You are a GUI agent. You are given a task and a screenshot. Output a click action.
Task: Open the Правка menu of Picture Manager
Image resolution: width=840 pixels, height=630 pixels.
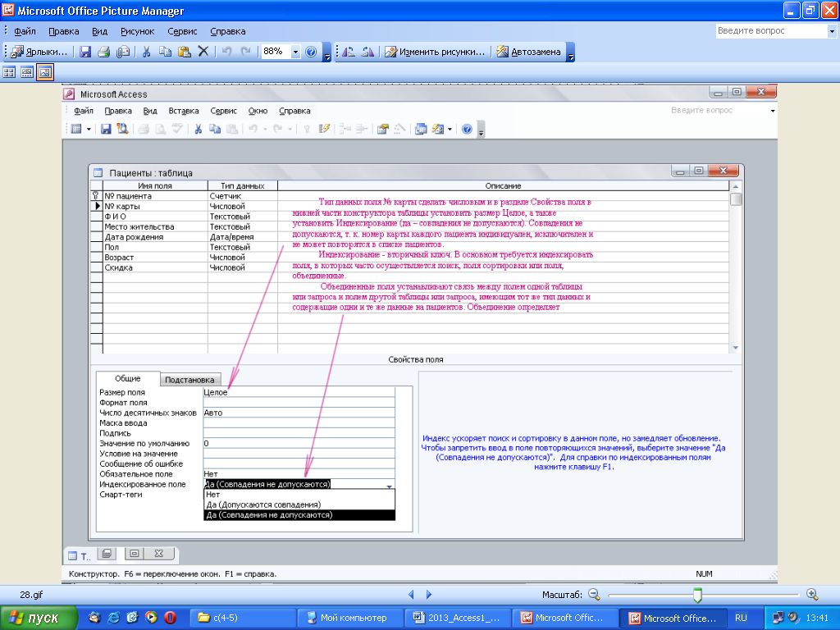64,31
